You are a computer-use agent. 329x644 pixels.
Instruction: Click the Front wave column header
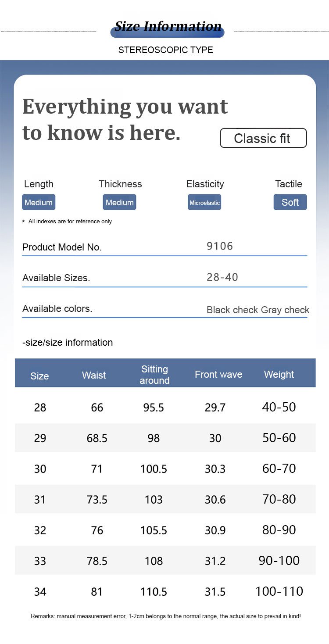(x=218, y=374)
